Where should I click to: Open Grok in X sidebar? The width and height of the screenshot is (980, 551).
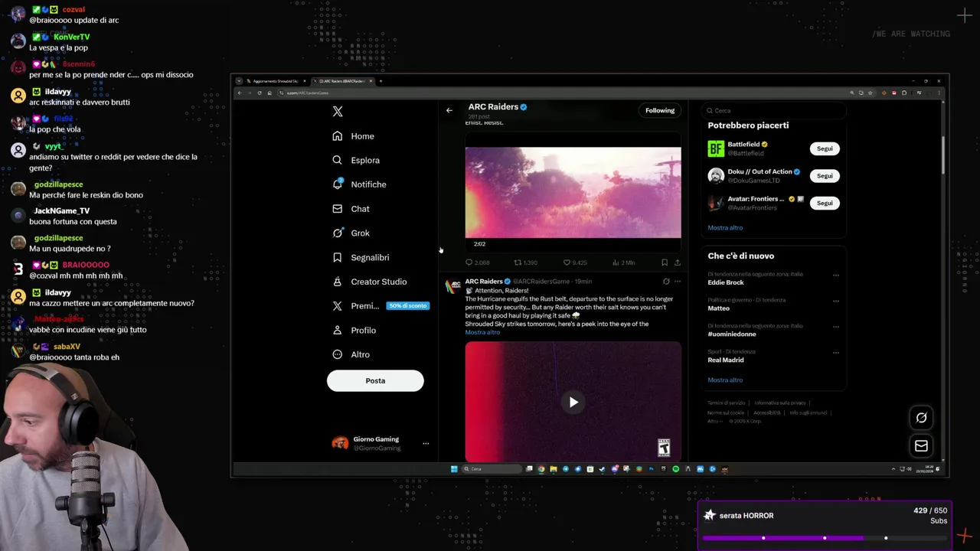[351, 233]
